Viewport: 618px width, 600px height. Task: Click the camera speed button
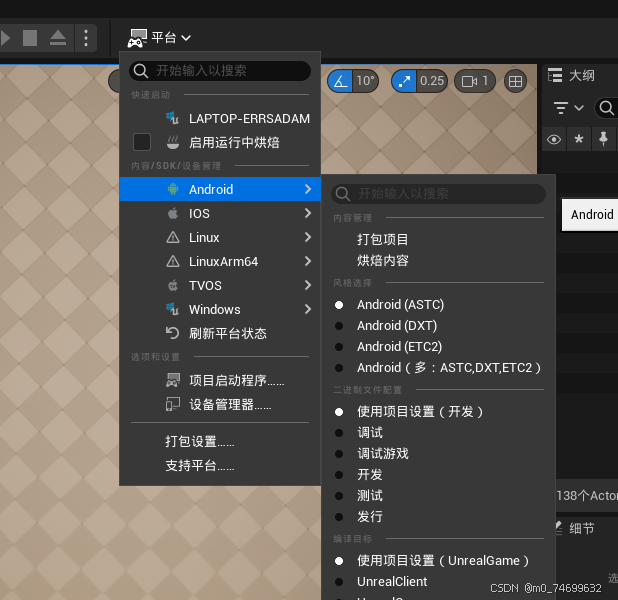pyautogui.click(x=475, y=81)
